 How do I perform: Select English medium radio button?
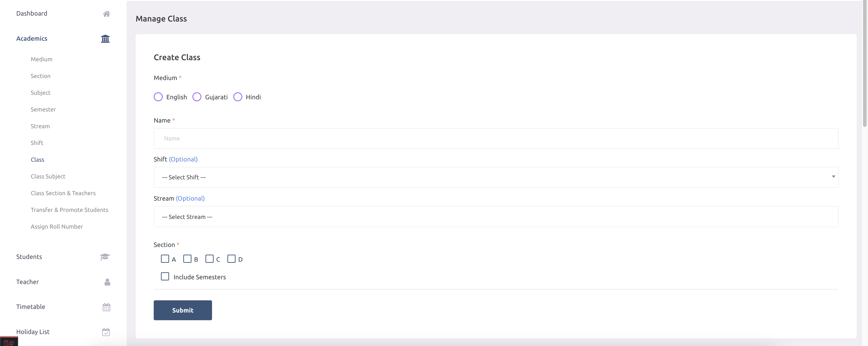pyautogui.click(x=158, y=96)
